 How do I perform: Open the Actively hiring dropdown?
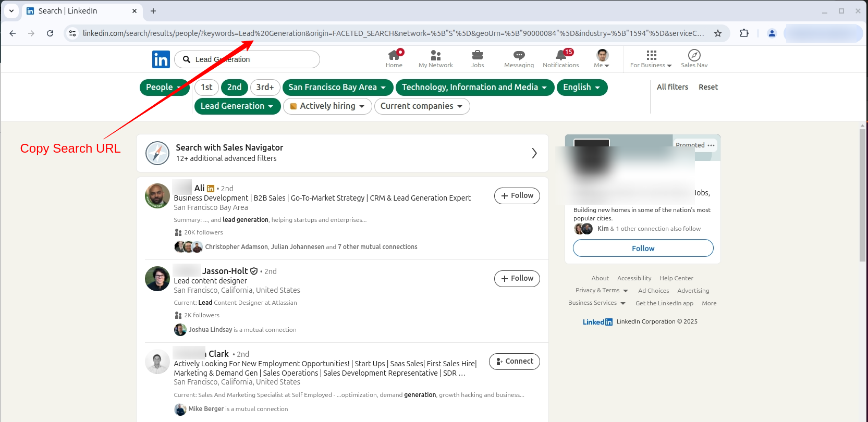click(x=327, y=106)
